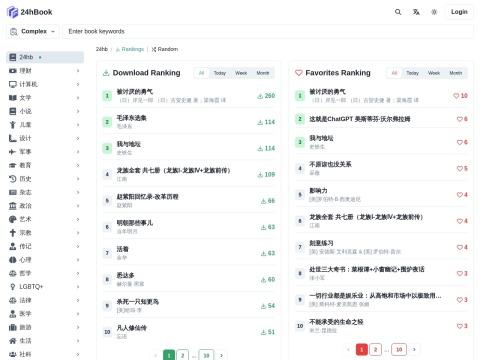
Task: Open the Complex search mode dropdown
Action: coord(32,31)
